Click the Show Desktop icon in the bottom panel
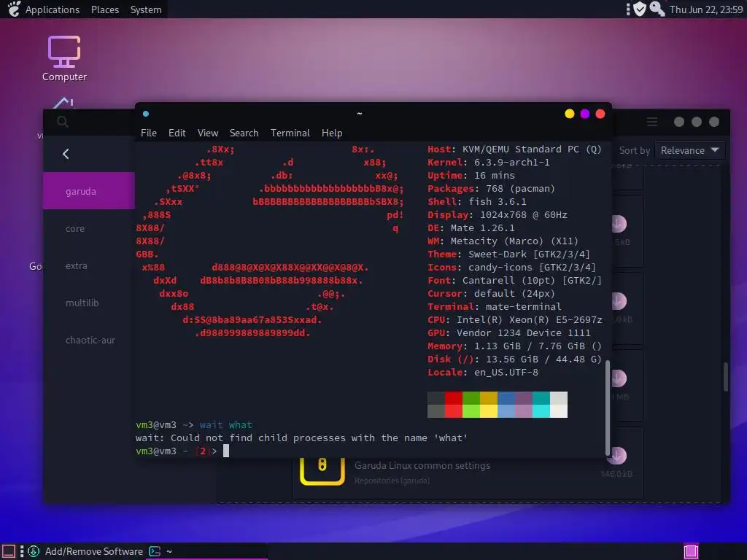This screenshot has width=747, height=560. [9, 551]
